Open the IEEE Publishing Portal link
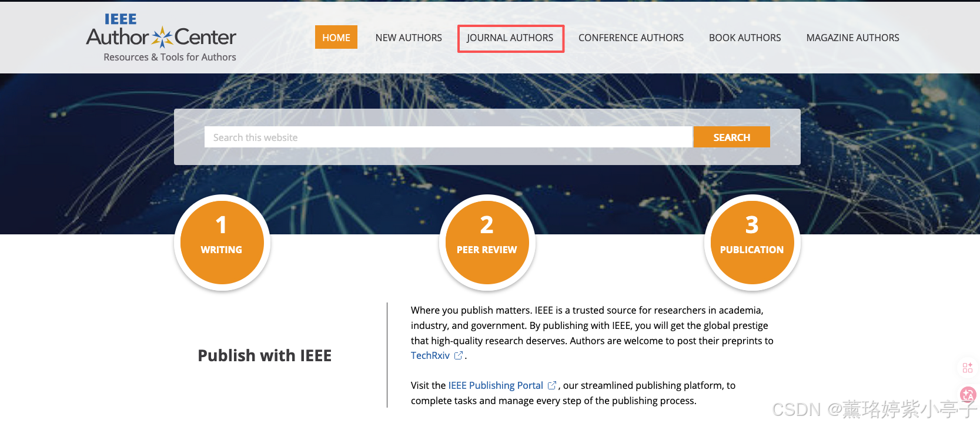Image resolution: width=980 pixels, height=427 pixels. click(x=496, y=385)
